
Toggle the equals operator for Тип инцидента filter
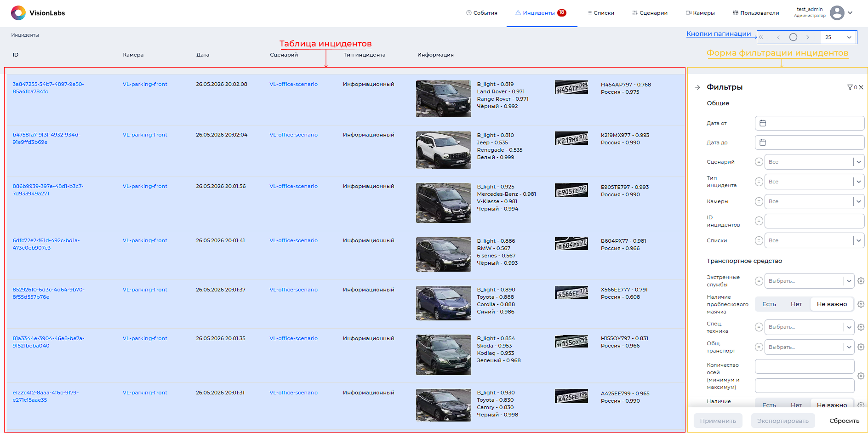coord(759,182)
